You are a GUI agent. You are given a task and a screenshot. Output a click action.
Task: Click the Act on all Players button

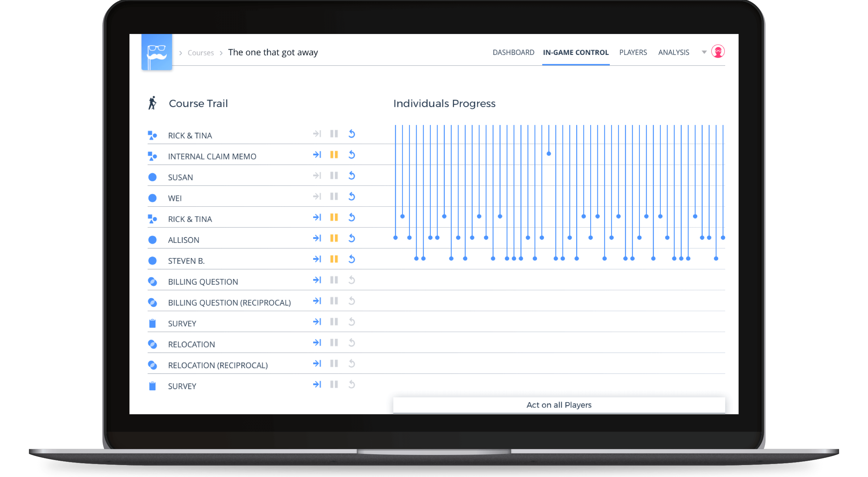click(559, 405)
